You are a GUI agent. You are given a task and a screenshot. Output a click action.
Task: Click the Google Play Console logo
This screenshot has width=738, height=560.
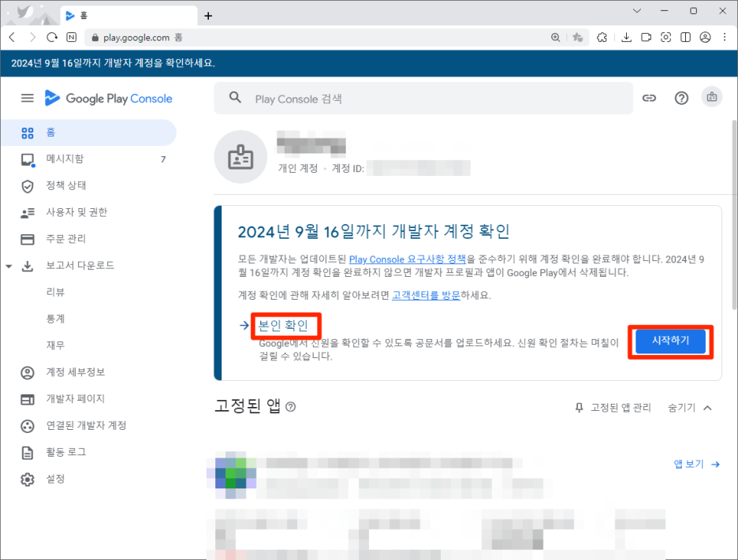(x=108, y=98)
